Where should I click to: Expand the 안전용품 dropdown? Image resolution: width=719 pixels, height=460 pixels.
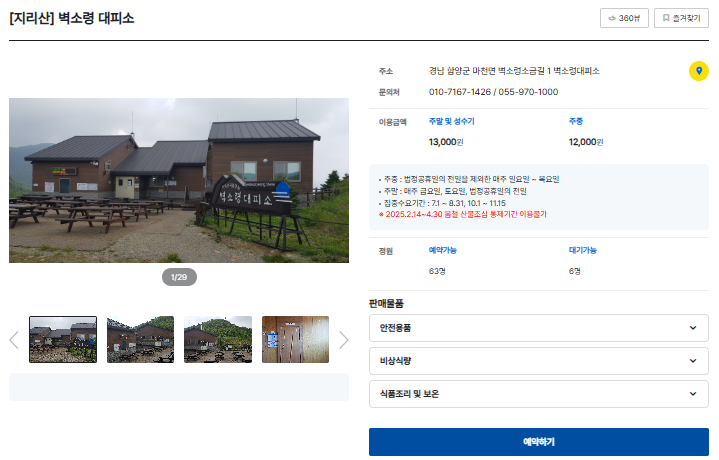point(539,328)
